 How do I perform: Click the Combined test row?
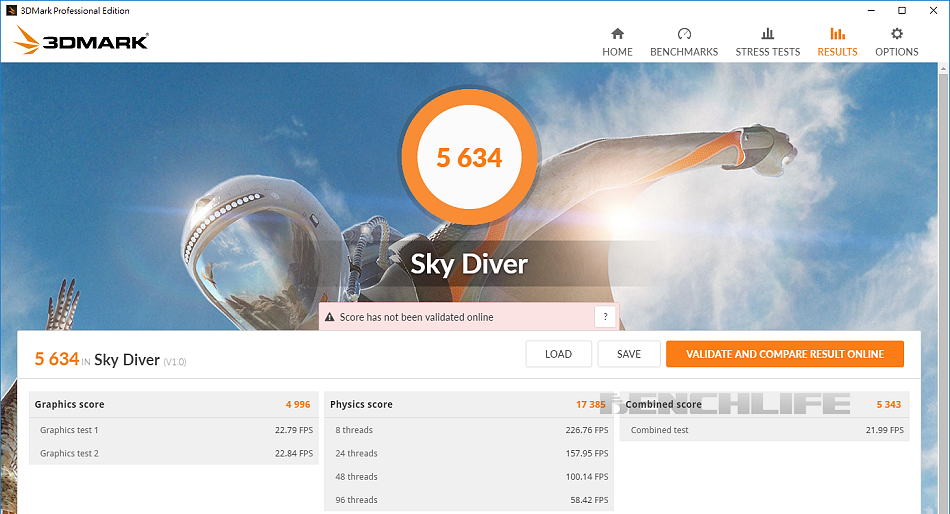click(x=765, y=430)
